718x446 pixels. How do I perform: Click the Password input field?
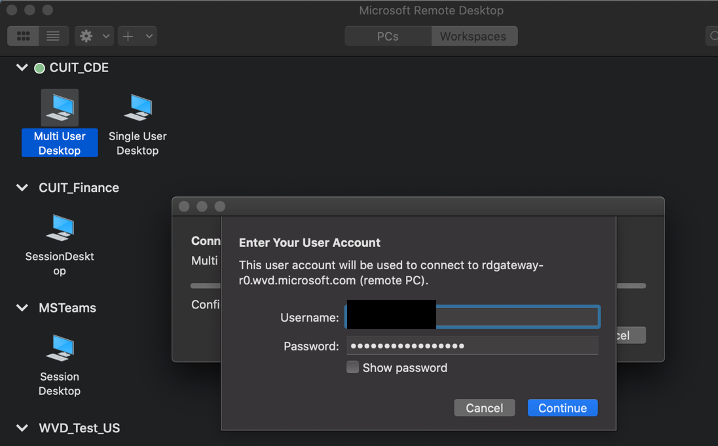(473, 346)
